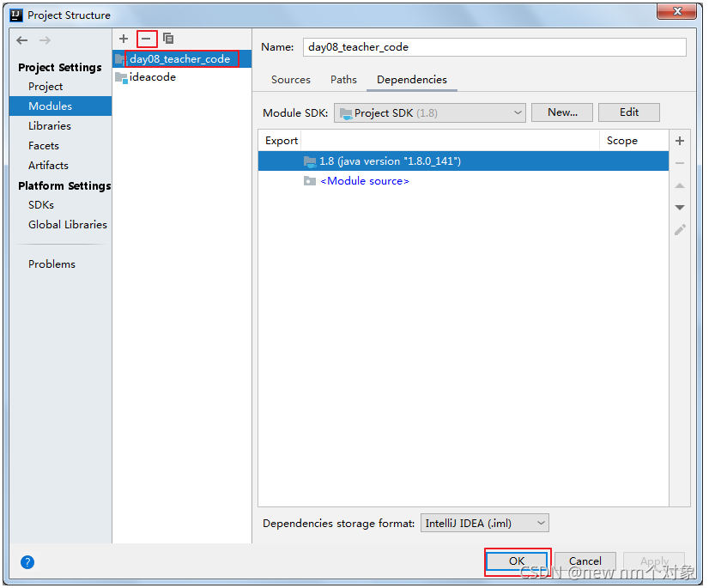Click the New... SDK button
Viewport: 709px width, 588px height.
[x=562, y=112]
